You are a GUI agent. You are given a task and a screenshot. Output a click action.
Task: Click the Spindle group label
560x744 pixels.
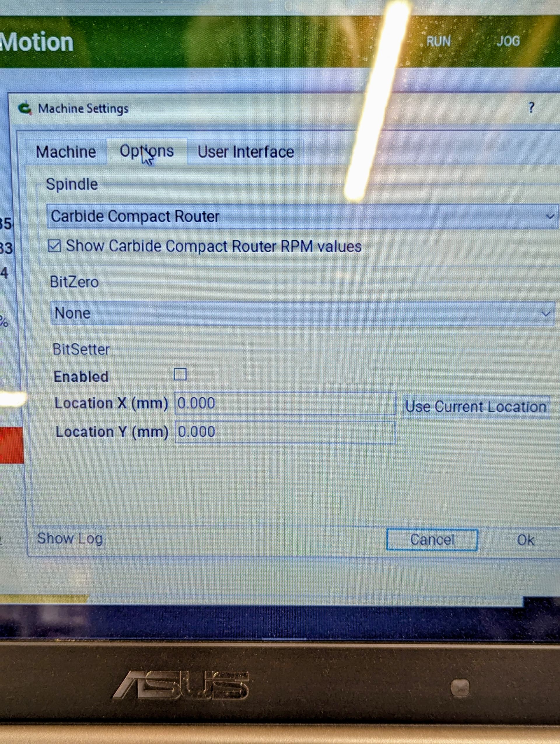(71, 184)
